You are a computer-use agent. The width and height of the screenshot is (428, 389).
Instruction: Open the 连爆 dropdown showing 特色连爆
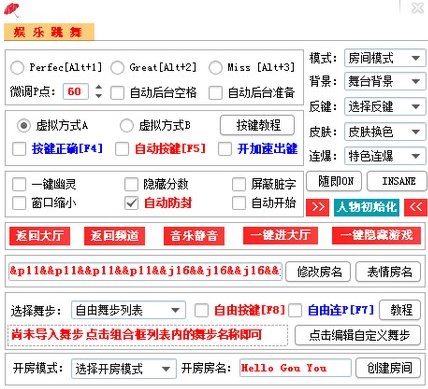coord(385,156)
